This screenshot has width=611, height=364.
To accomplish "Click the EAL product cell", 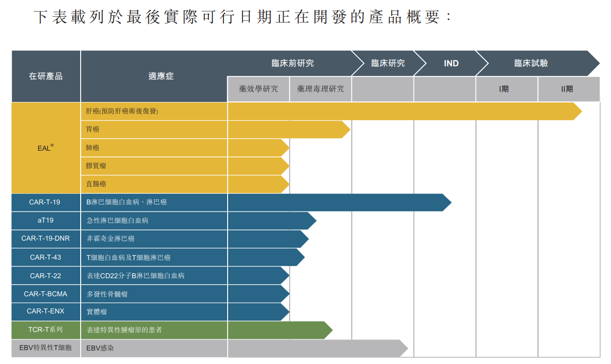I will click(x=46, y=148).
